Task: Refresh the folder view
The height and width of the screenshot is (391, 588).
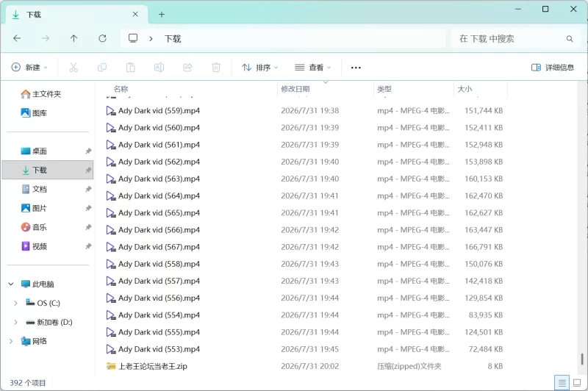Action: click(102, 38)
